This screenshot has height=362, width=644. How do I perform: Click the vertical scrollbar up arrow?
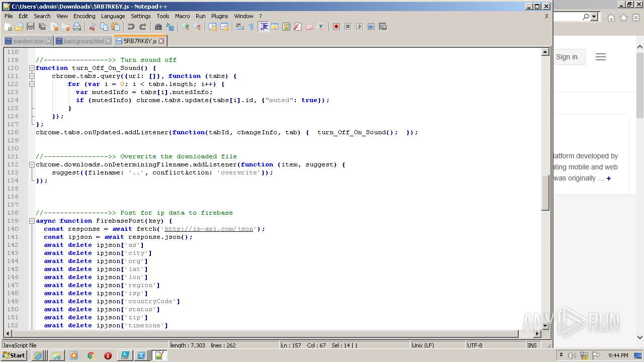(545, 52)
